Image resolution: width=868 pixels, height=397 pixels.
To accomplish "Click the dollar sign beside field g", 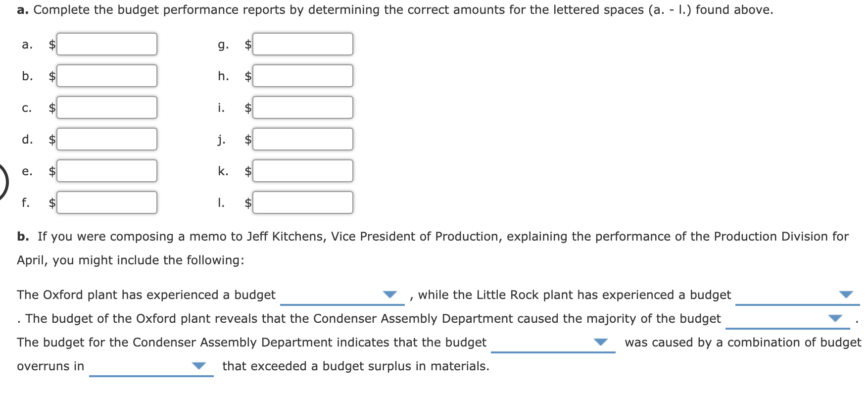I will tap(247, 45).
